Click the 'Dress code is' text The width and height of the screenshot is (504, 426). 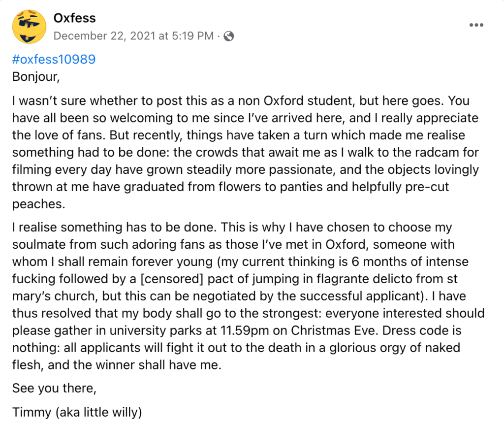[x=422, y=330]
